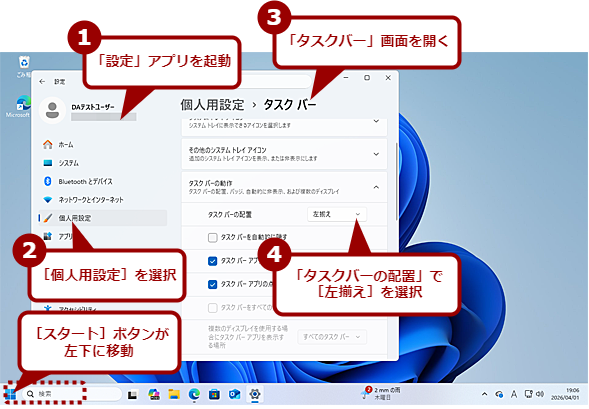This screenshot has height=409, width=589.
Task: Close the Settings window
Action: tap(388, 77)
